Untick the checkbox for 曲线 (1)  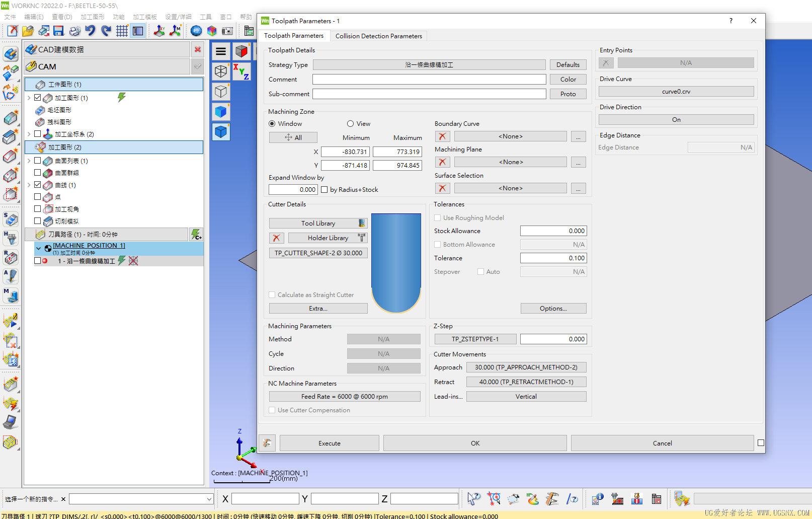37,185
